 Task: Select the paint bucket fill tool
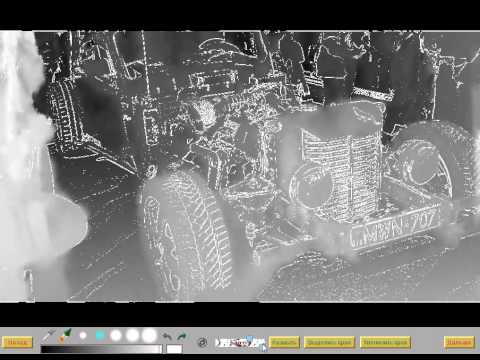click(x=65, y=335)
